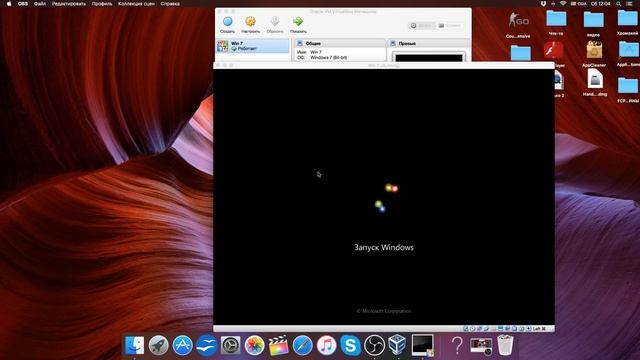Open the Редактировать menu
This screenshot has width=640, height=360.
tap(69, 4)
